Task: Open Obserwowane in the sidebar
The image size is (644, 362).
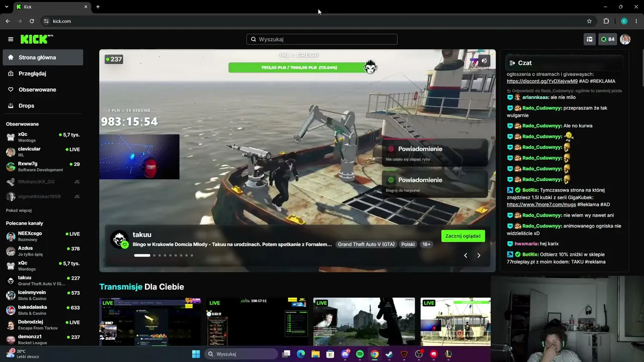Action: (43, 89)
